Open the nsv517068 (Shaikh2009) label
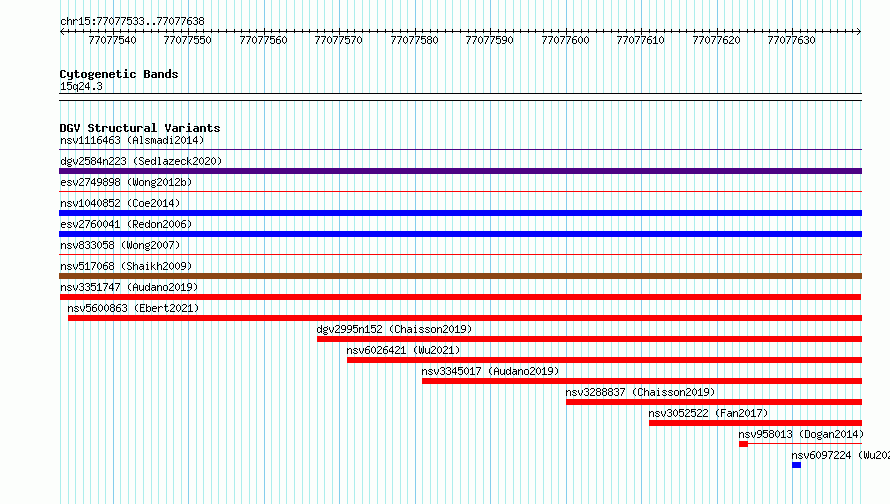 (x=126, y=266)
